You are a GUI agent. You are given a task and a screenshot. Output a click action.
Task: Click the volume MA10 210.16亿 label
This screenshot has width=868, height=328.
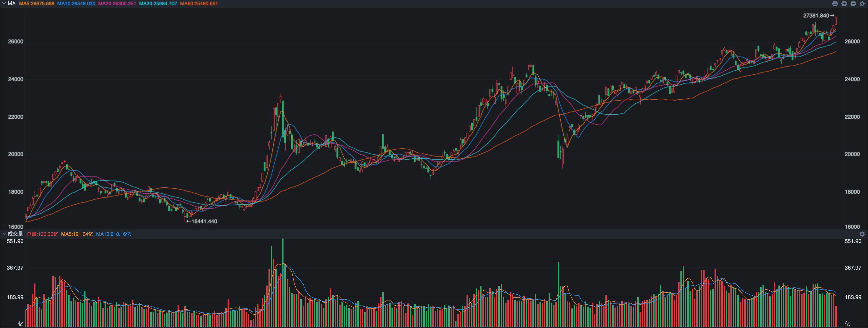tap(113, 234)
